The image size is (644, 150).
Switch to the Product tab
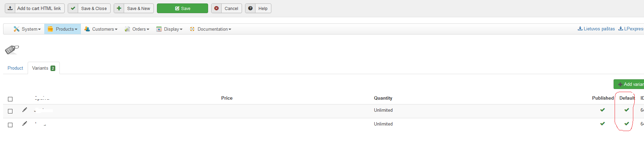[x=15, y=68]
